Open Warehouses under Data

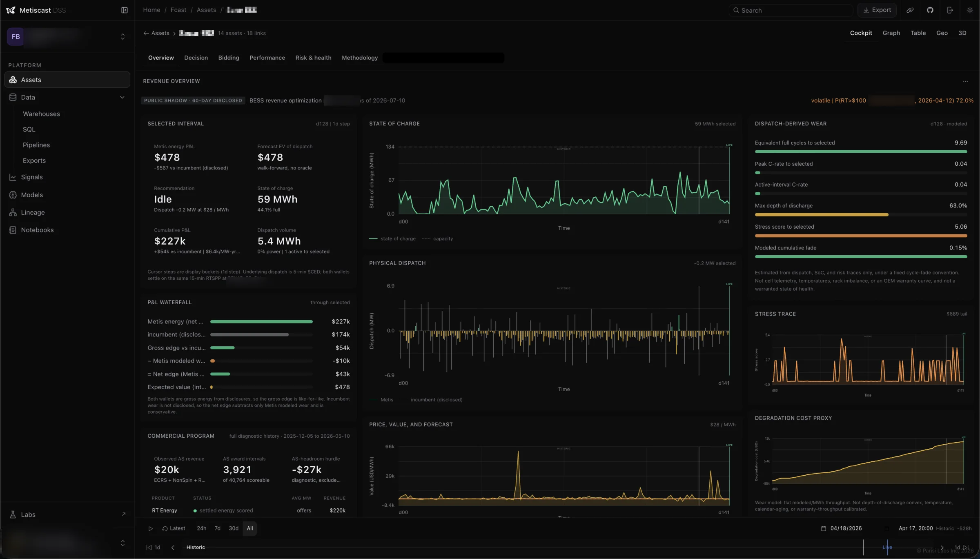(x=41, y=114)
